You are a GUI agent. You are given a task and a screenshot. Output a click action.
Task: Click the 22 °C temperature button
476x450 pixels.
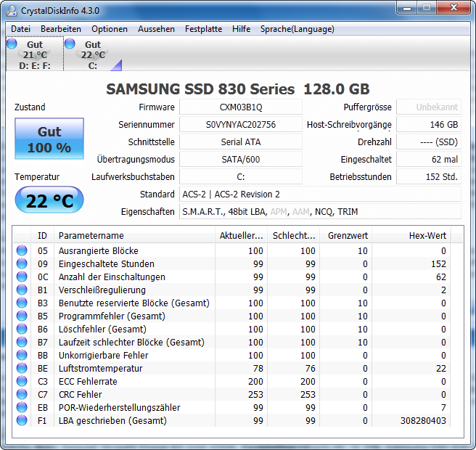(x=49, y=200)
